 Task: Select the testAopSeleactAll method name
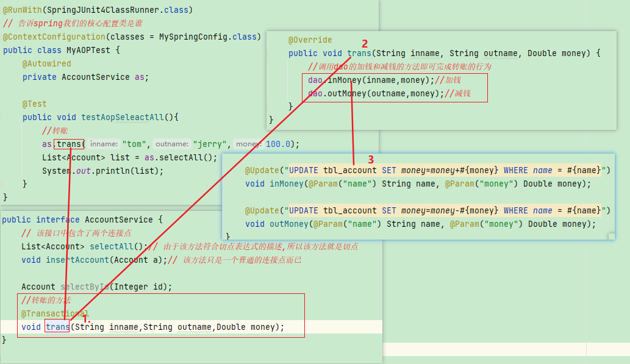pyautogui.click(x=123, y=117)
